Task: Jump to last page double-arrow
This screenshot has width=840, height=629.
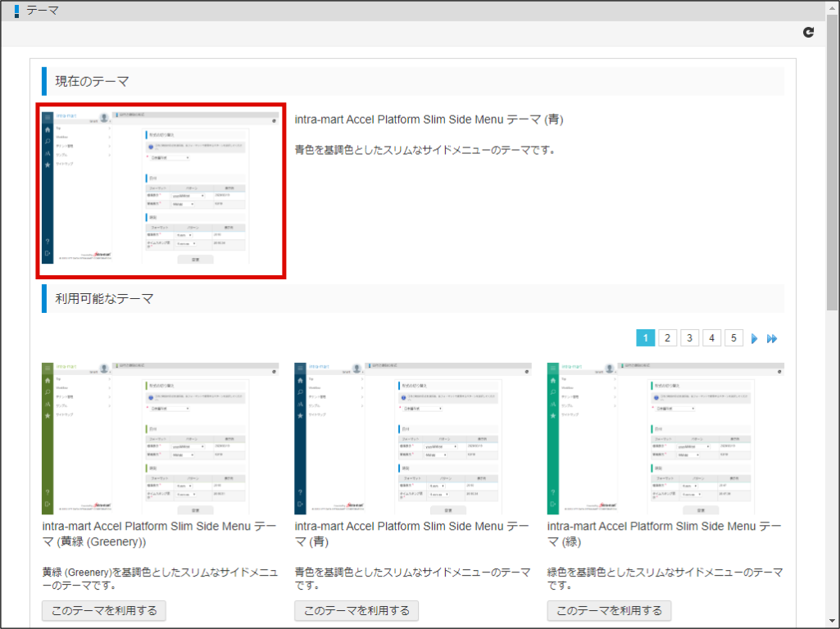Action: pos(772,338)
